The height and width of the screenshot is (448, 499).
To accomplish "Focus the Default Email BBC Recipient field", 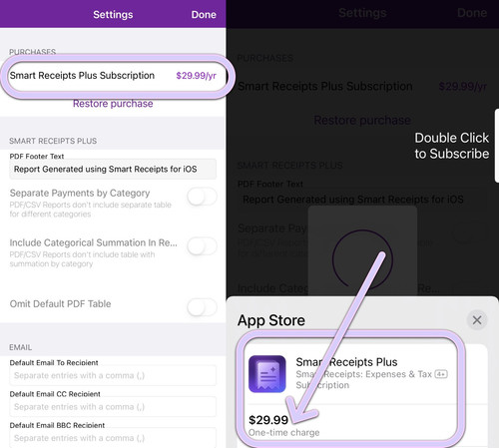I will click(x=113, y=438).
